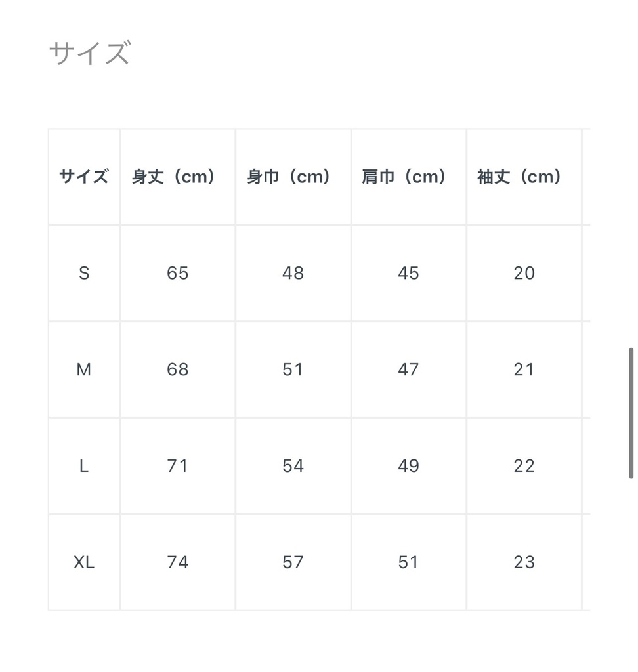Select the S size row label
The image size is (638, 672).
point(84,273)
